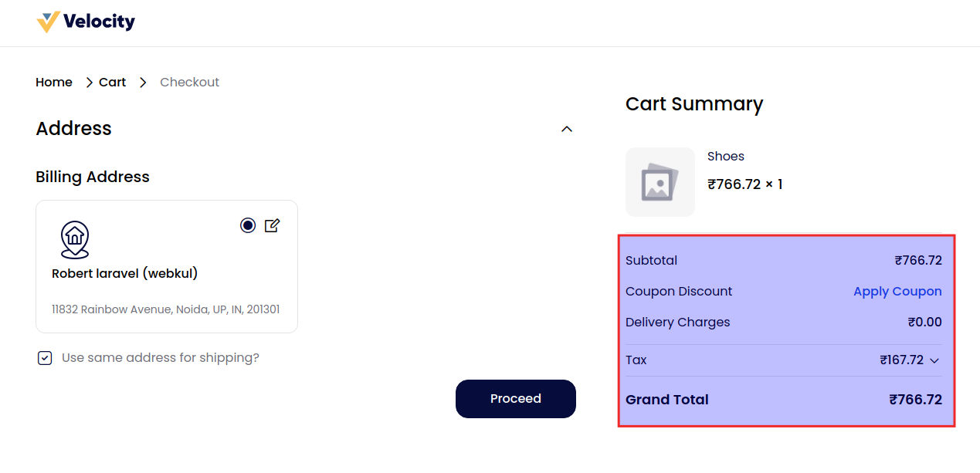
Task: Collapse the Address section chevron
Action: pyautogui.click(x=567, y=129)
